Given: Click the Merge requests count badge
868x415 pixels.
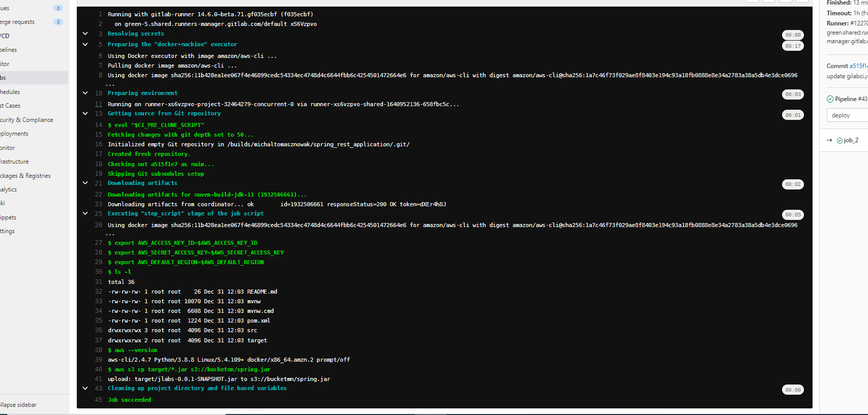Looking at the screenshot, I should (58, 22).
